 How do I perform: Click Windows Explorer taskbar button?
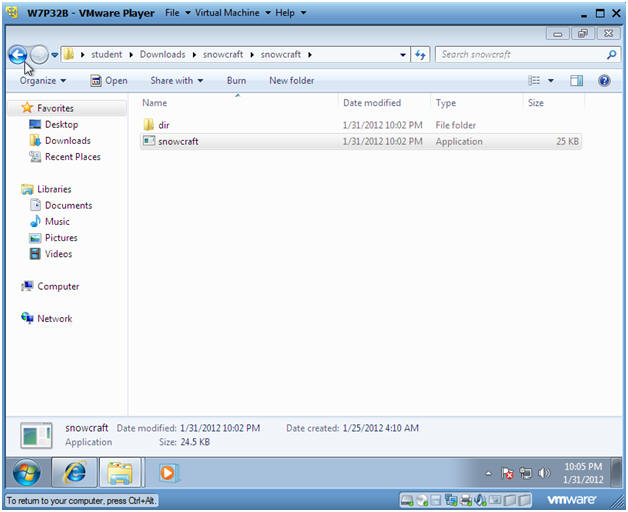coord(120,473)
